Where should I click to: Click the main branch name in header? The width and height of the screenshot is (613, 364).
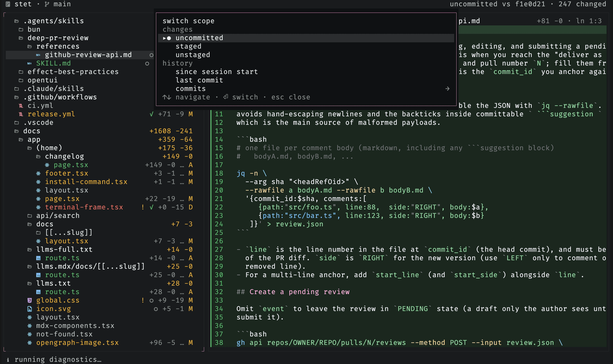(x=62, y=4)
